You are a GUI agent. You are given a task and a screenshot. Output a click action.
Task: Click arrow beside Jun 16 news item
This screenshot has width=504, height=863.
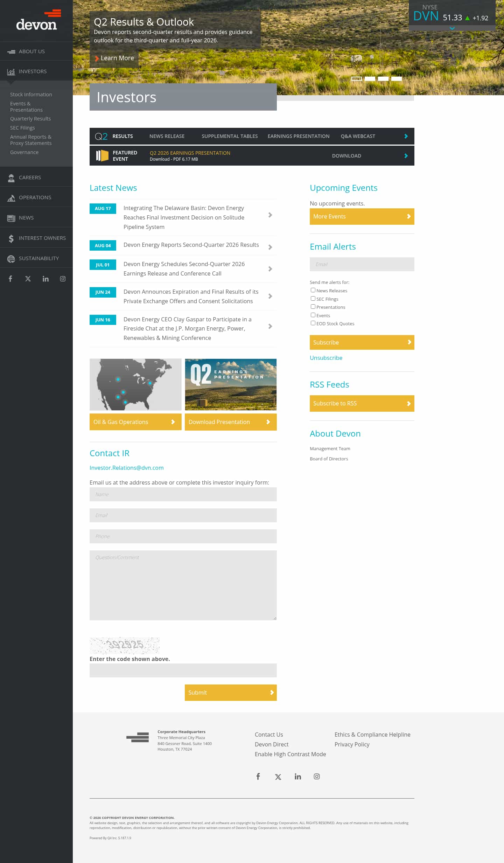[x=270, y=326]
